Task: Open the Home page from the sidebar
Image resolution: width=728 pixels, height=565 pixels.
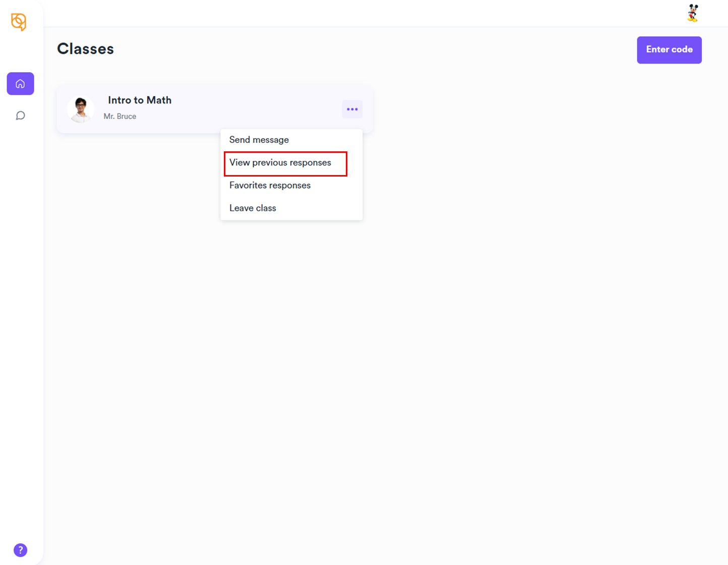Action: tap(20, 84)
